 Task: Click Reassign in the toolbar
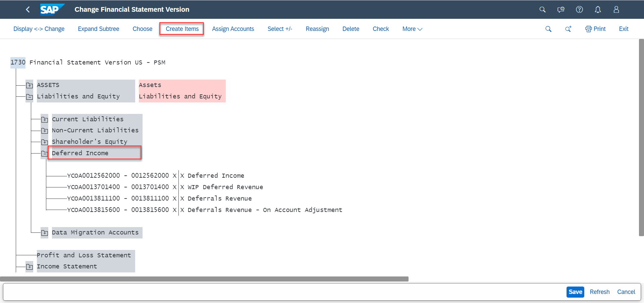coord(317,29)
